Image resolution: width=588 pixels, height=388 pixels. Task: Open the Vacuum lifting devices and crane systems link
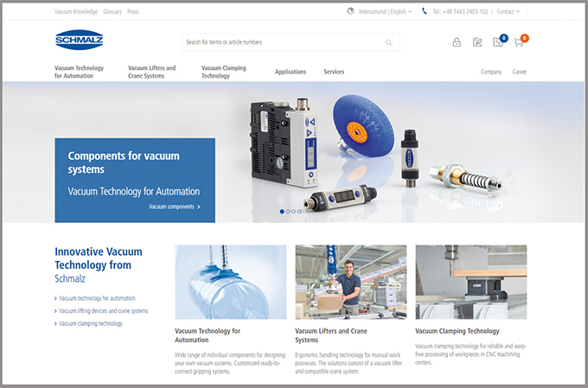[103, 310]
